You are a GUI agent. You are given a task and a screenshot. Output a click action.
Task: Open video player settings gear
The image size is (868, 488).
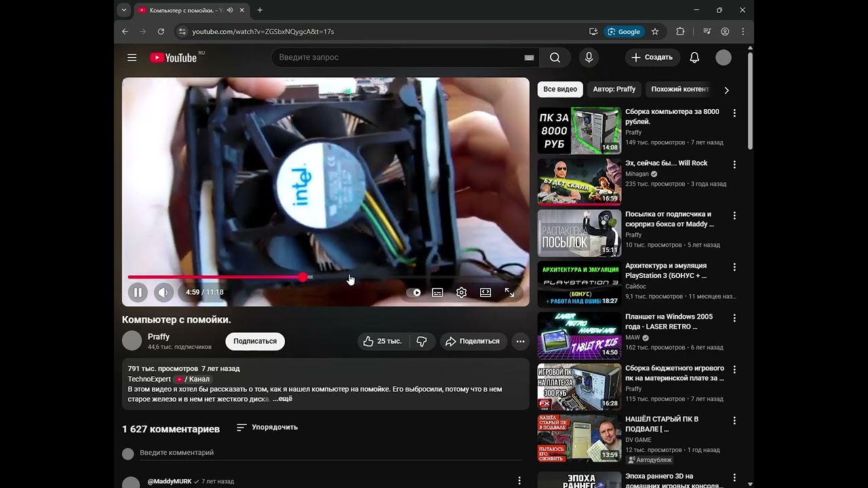[x=461, y=292]
